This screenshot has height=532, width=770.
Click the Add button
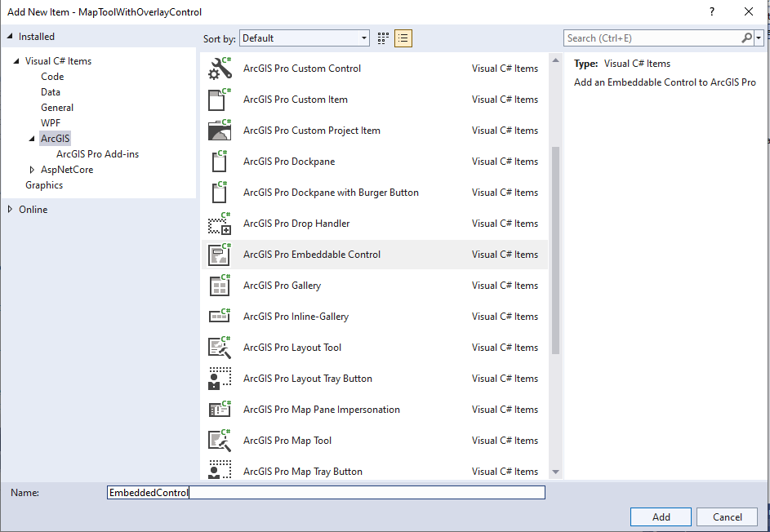(x=661, y=516)
